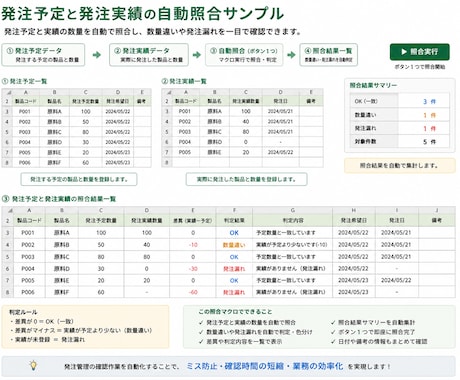
Task: Select difference -60 in 照合結果一覧 P006 row
Action: pyautogui.click(x=193, y=292)
